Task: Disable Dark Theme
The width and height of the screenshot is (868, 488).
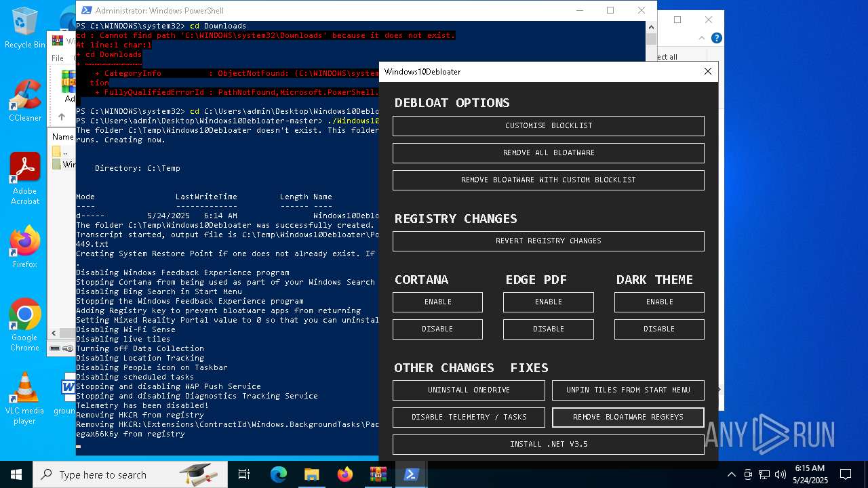Action: coord(659,329)
